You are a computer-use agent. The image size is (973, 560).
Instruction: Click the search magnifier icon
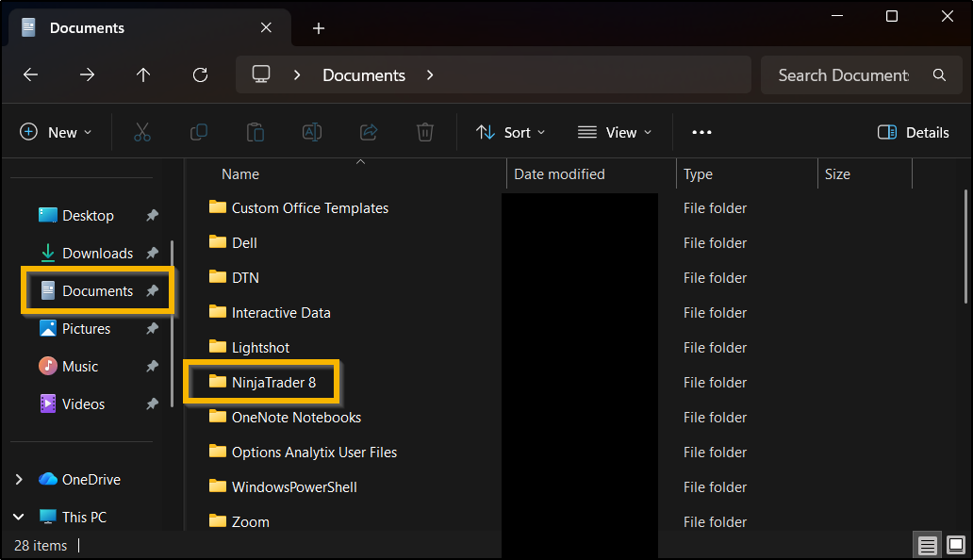pyautogui.click(x=939, y=75)
